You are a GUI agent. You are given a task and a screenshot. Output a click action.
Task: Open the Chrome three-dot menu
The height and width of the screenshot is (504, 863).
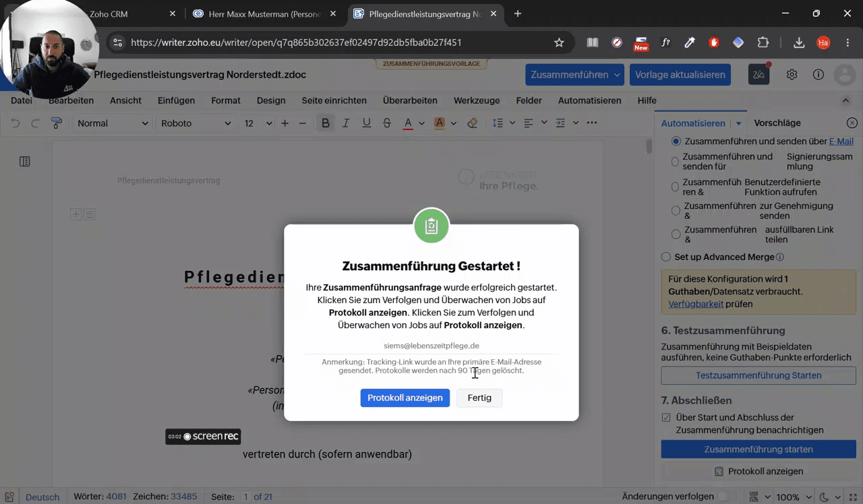(x=847, y=42)
